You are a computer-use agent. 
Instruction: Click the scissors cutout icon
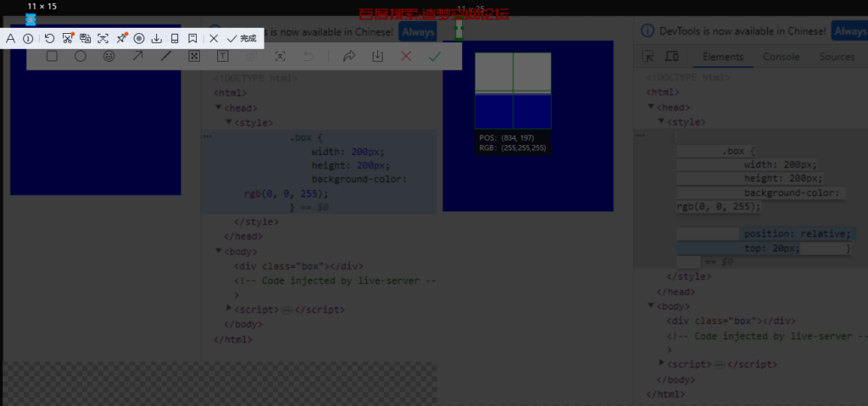tap(68, 38)
